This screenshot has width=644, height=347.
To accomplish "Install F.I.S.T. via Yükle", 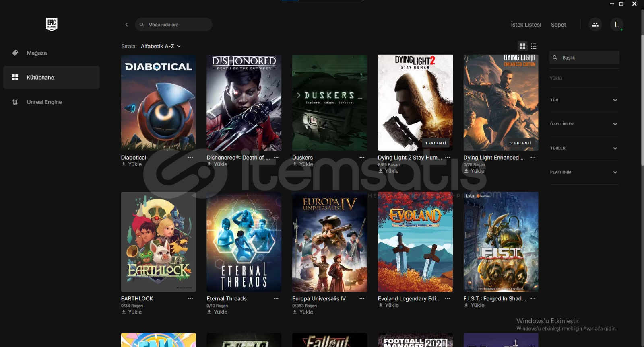I will tap(474, 306).
